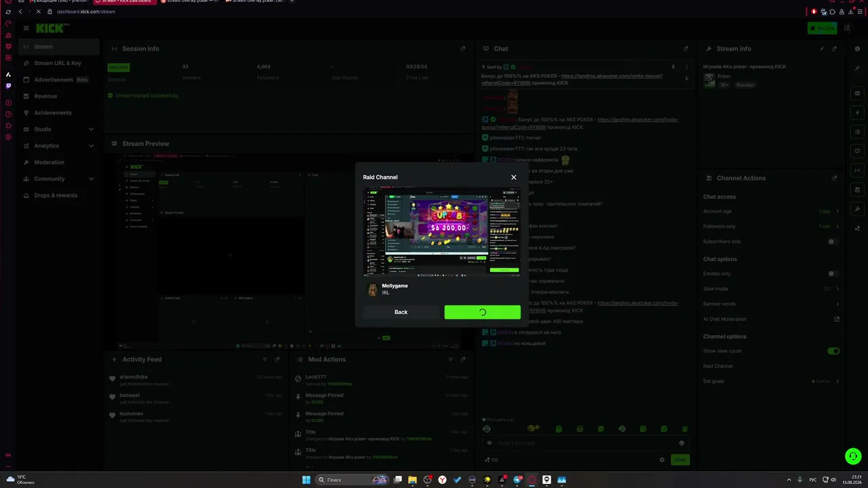Screen dimensions: 868x488
Task: Click the green Chat send button
Action: 680,460
